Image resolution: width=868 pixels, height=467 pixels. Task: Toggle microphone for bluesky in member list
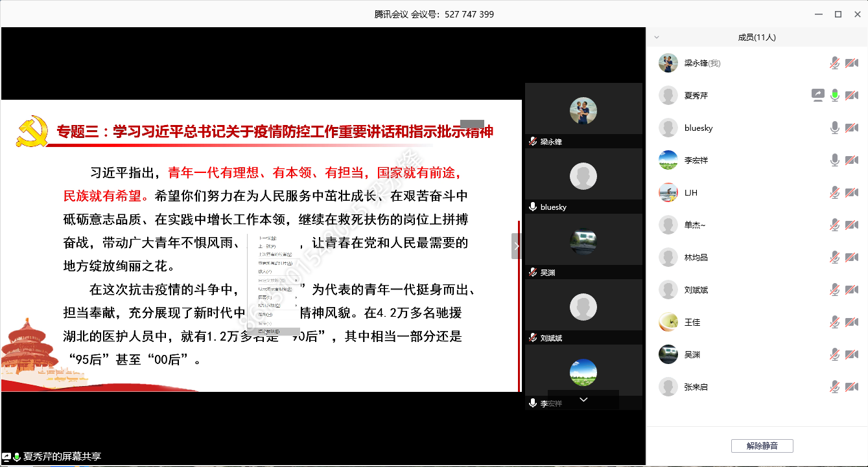(835, 128)
